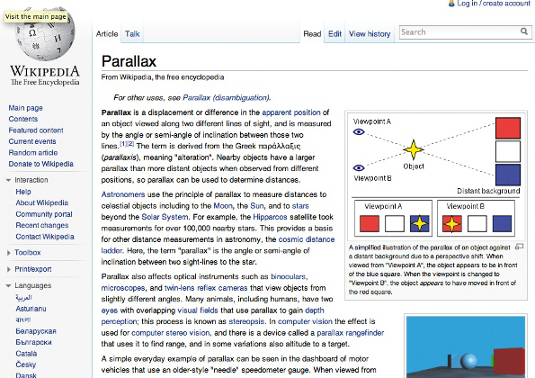Select the Беларуская language link
Screen dimensions: 535x378
[36, 331]
